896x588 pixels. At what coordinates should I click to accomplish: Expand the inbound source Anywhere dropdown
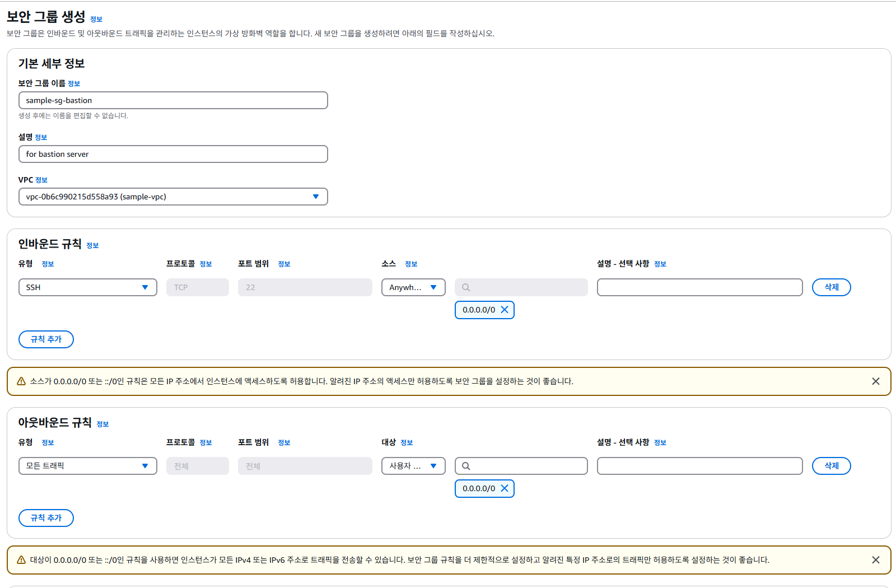(x=413, y=287)
